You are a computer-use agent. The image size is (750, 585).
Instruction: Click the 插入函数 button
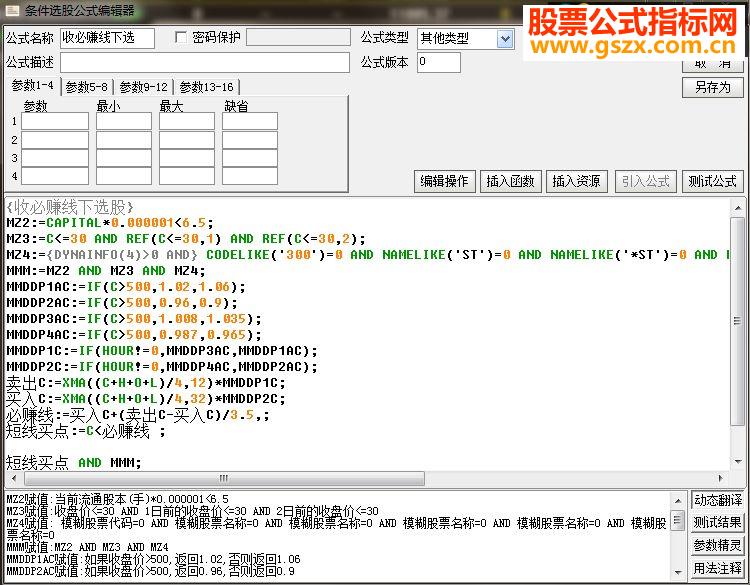510,181
